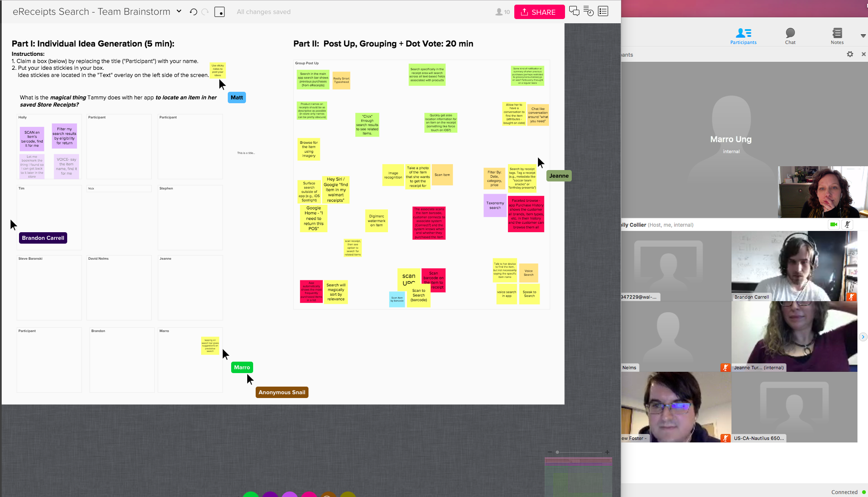Viewport: 868px width, 497px height.
Task: Open the activity history icon
Action: pos(588,11)
